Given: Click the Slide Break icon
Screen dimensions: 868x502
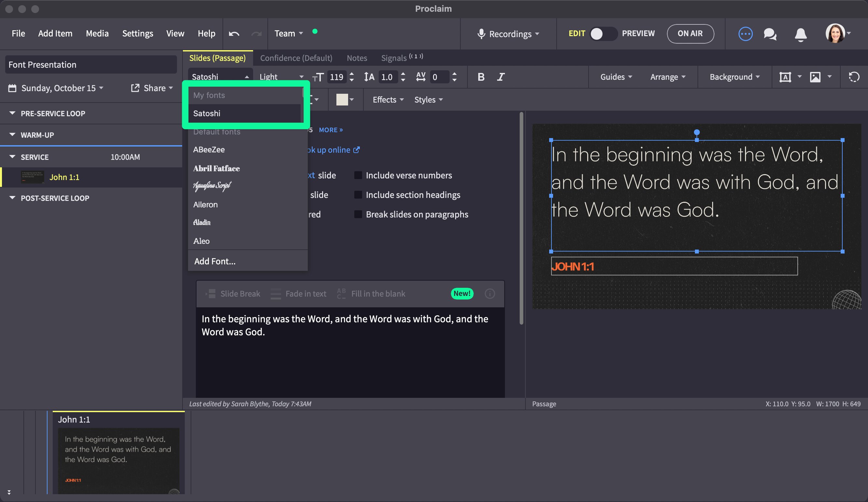Looking at the screenshot, I should 210,294.
